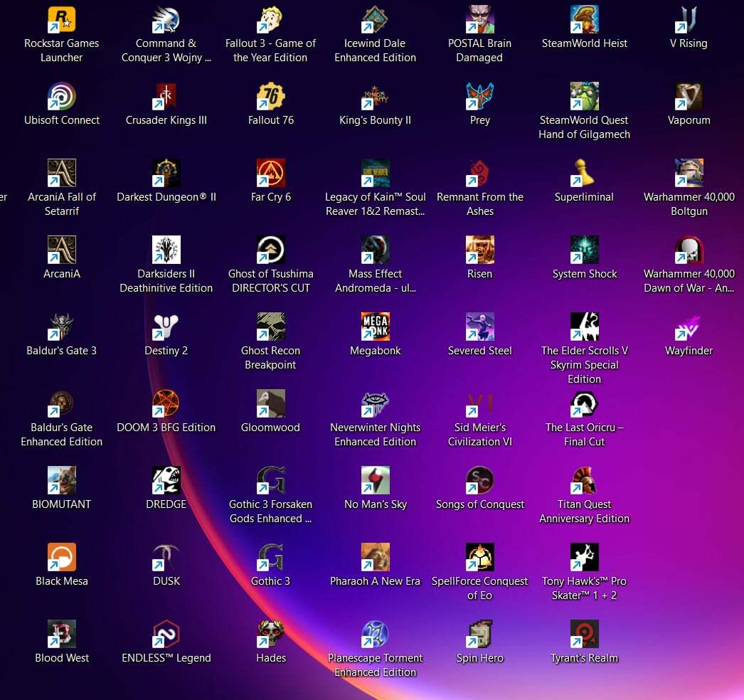The width and height of the screenshot is (744, 700).
Task: Click the Far Cry 6 icon
Action: pyautogui.click(x=271, y=174)
